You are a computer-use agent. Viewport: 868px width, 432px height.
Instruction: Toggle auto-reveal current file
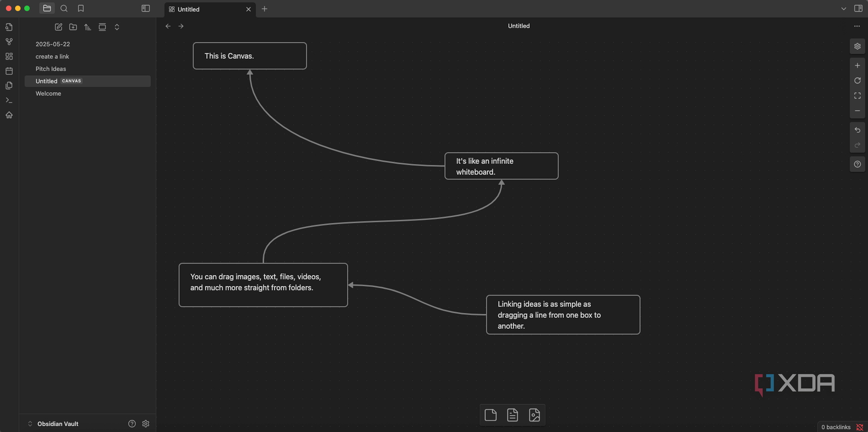(102, 27)
